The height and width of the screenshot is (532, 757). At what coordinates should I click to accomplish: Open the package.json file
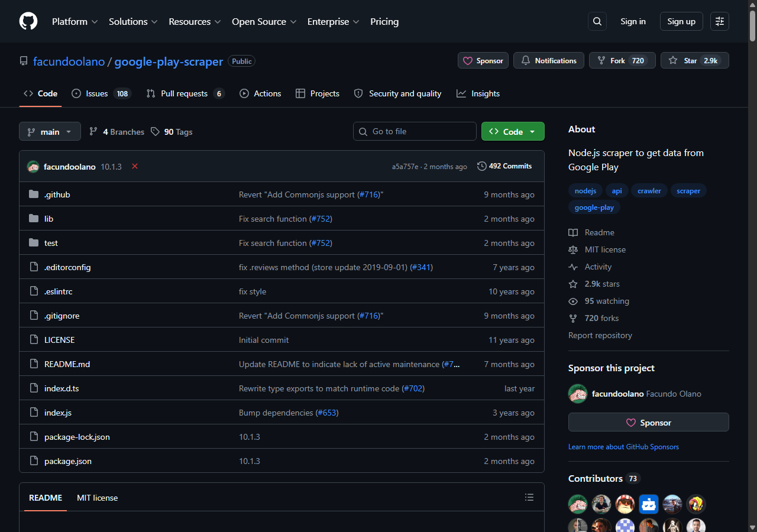(68, 461)
